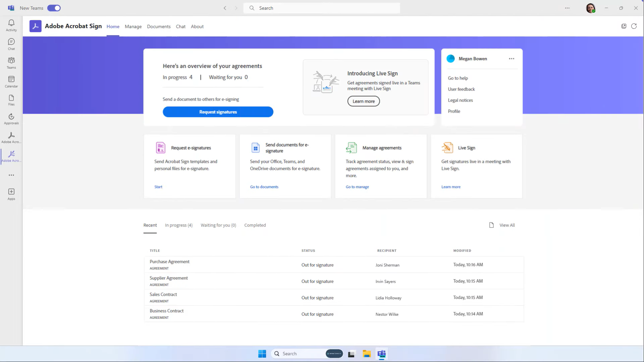The height and width of the screenshot is (362, 644).
Task: Open the Sales Contract row
Action: click(334, 298)
